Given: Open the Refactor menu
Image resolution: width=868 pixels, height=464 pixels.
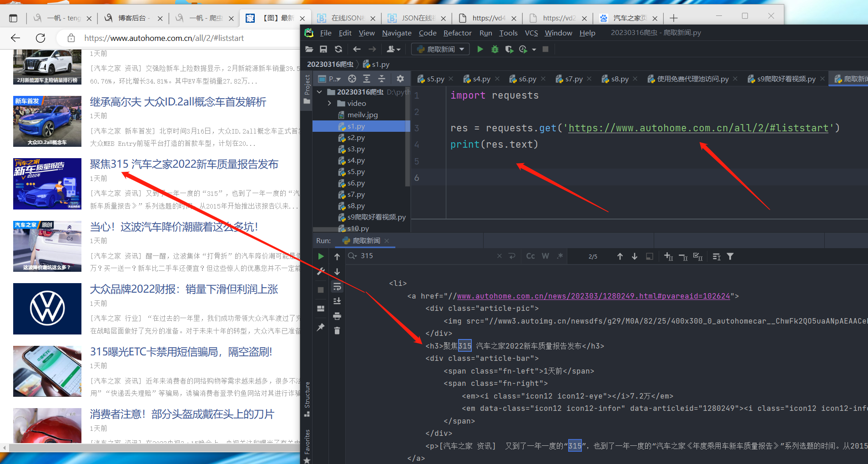Looking at the screenshot, I should 457,33.
